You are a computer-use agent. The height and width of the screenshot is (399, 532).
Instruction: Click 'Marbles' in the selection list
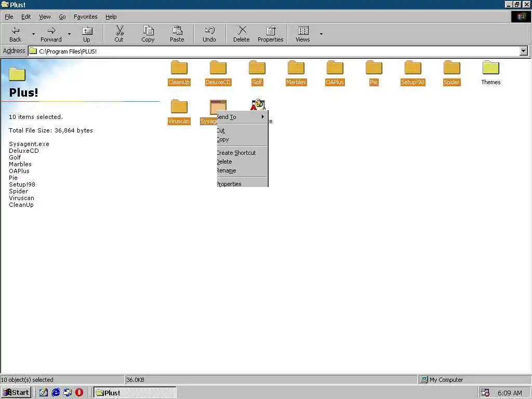tap(20, 164)
